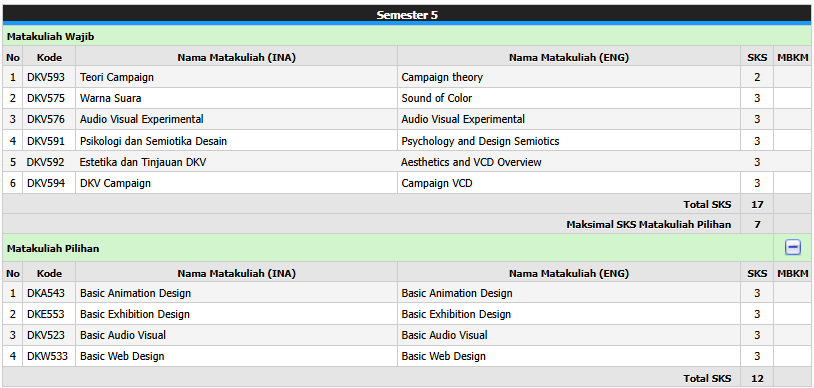This screenshot has width=814, height=388.
Task: Select the Teori Campaign course row
Action: click(407, 77)
